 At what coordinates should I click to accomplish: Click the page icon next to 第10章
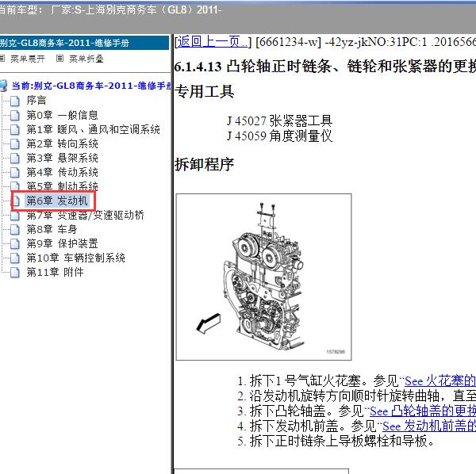pos(14,258)
